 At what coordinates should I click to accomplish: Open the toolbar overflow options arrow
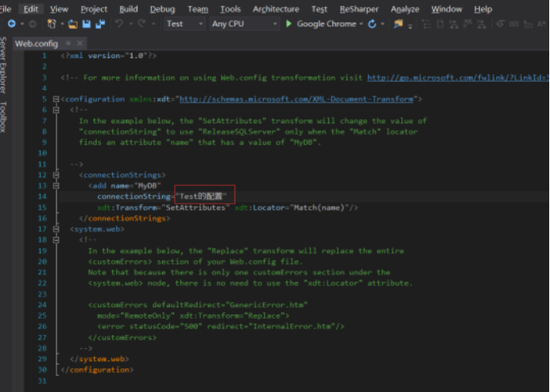(x=410, y=26)
